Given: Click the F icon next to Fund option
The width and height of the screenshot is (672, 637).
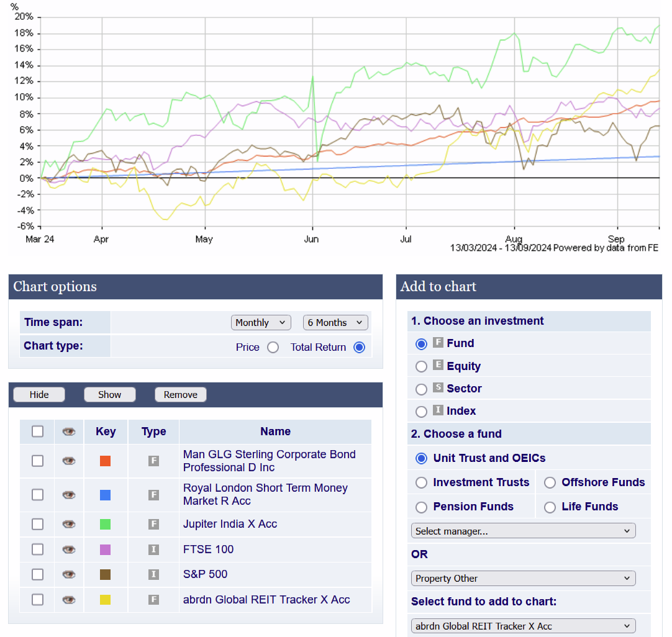Looking at the screenshot, I should click(438, 343).
